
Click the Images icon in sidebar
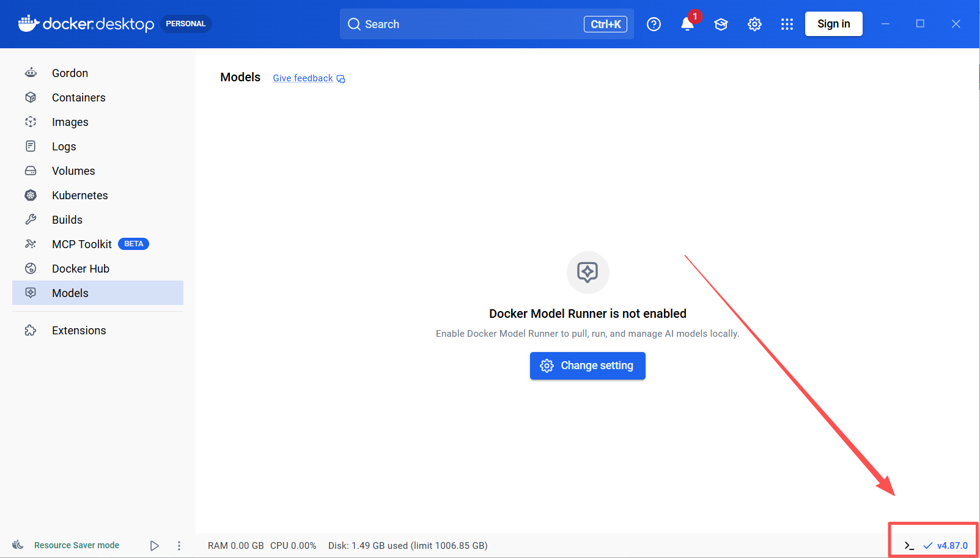tap(31, 122)
